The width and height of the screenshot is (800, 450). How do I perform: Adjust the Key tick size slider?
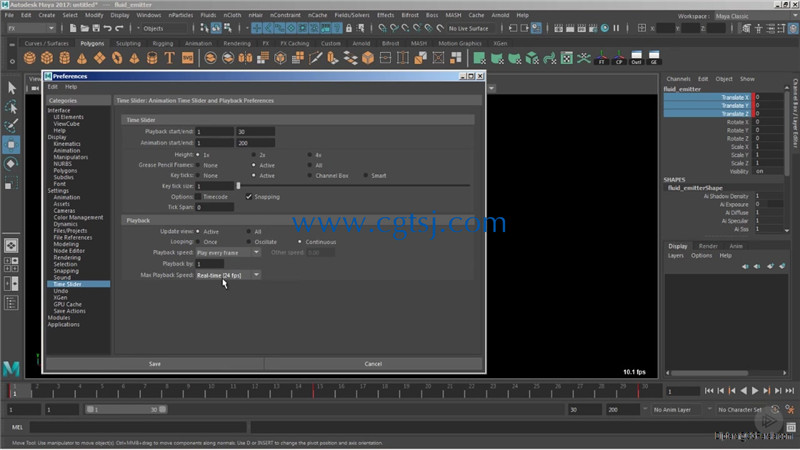click(238, 186)
